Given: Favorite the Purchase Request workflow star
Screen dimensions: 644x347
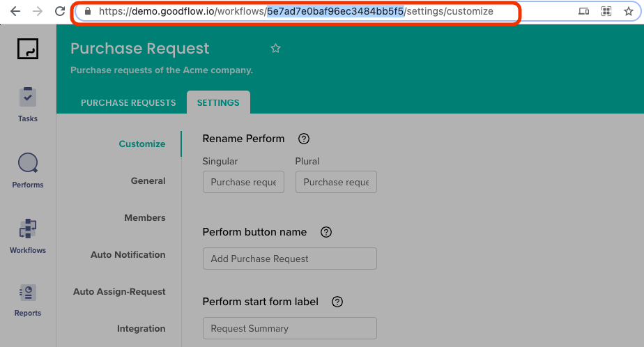Looking at the screenshot, I should pyautogui.click(x=275, y=49).
